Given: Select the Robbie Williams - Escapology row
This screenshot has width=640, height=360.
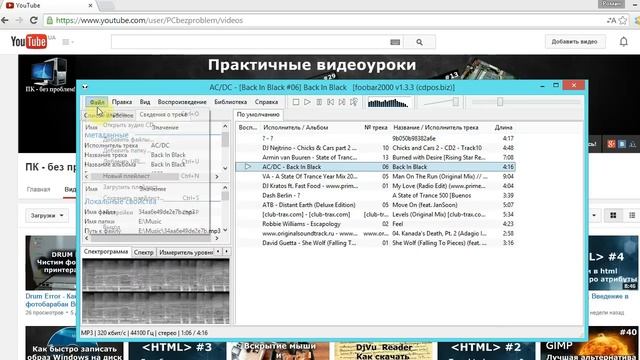Looking at the screenshot, I should click(x=376, y=224).
